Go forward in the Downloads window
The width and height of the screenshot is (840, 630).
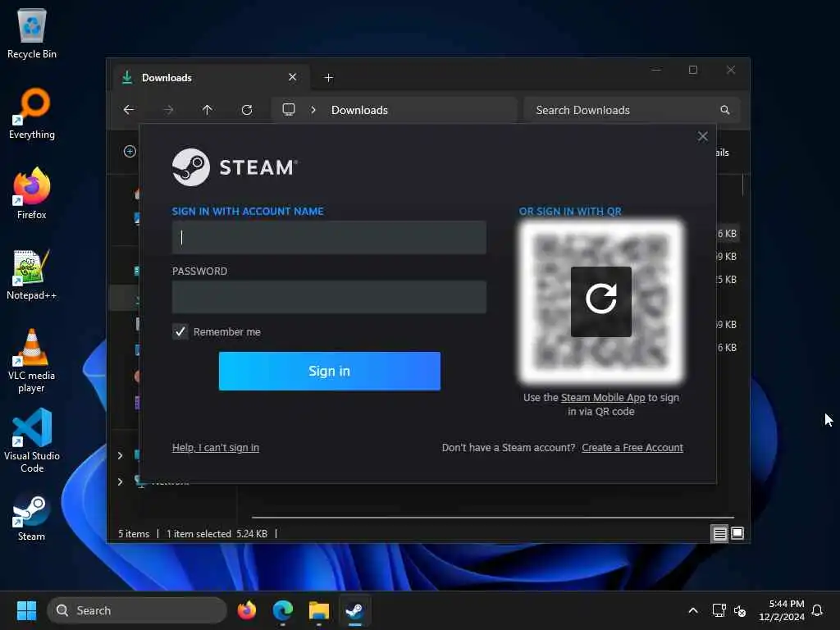pos(168,110)
